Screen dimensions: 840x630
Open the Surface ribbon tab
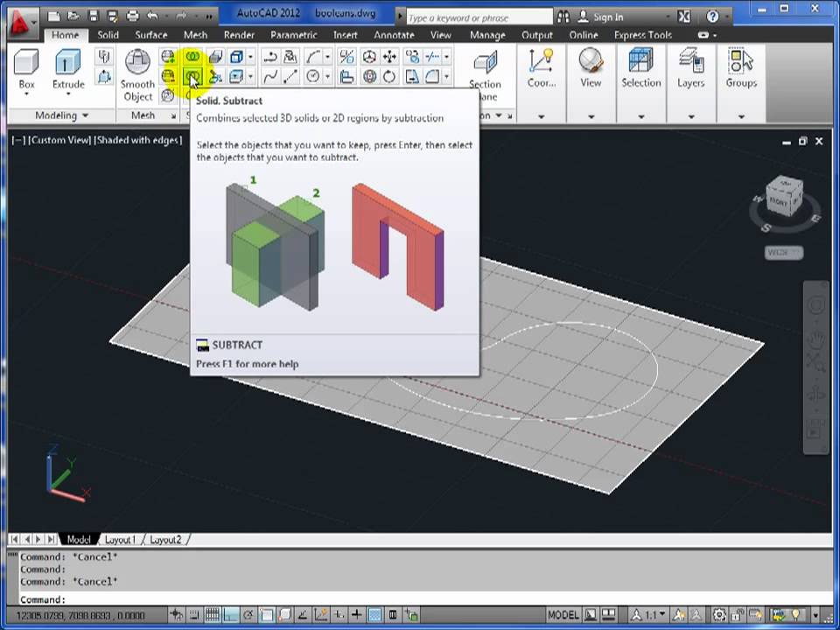(x=151, y=35)
